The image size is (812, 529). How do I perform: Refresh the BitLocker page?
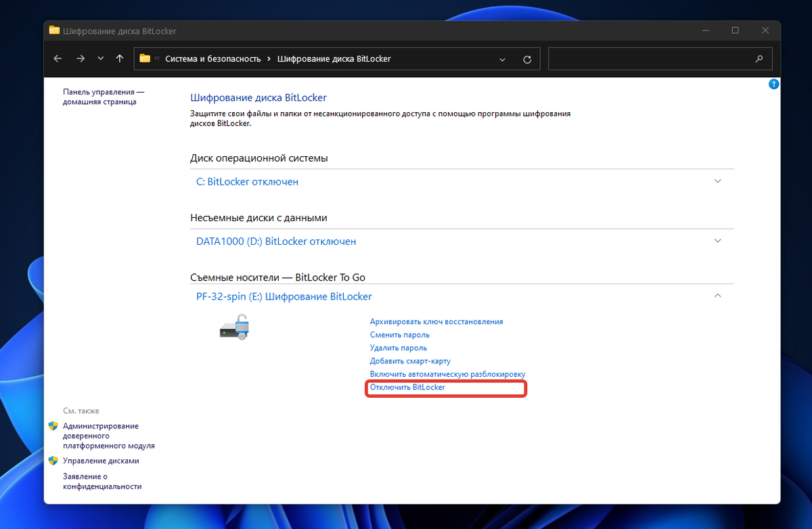pos(527,60)
